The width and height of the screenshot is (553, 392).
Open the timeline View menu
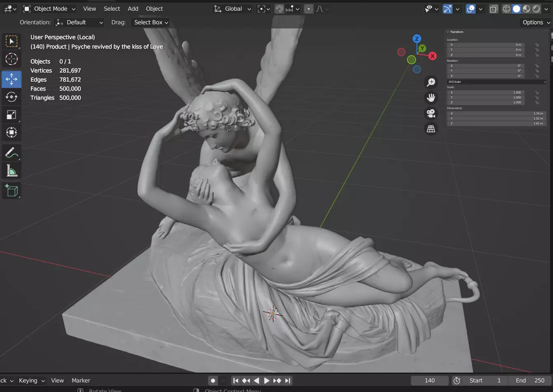click(x=57, y=380)
